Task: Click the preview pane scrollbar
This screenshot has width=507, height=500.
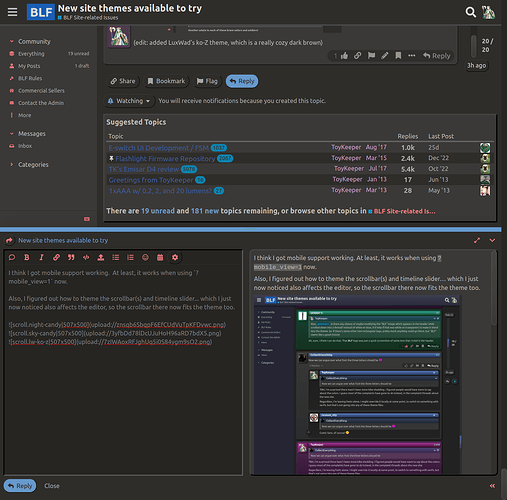Action: pyautogui.click(x=494, y=288)
